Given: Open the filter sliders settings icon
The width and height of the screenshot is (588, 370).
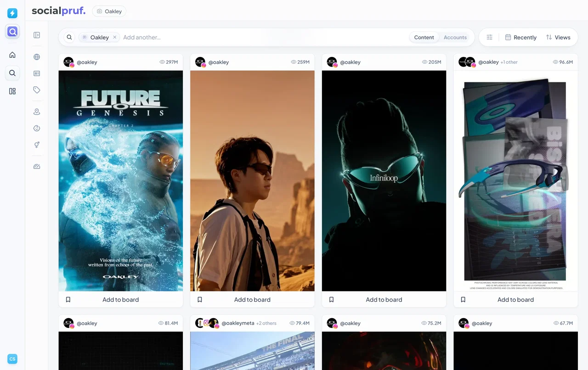Looking at the screenshot, I should 490,37.
